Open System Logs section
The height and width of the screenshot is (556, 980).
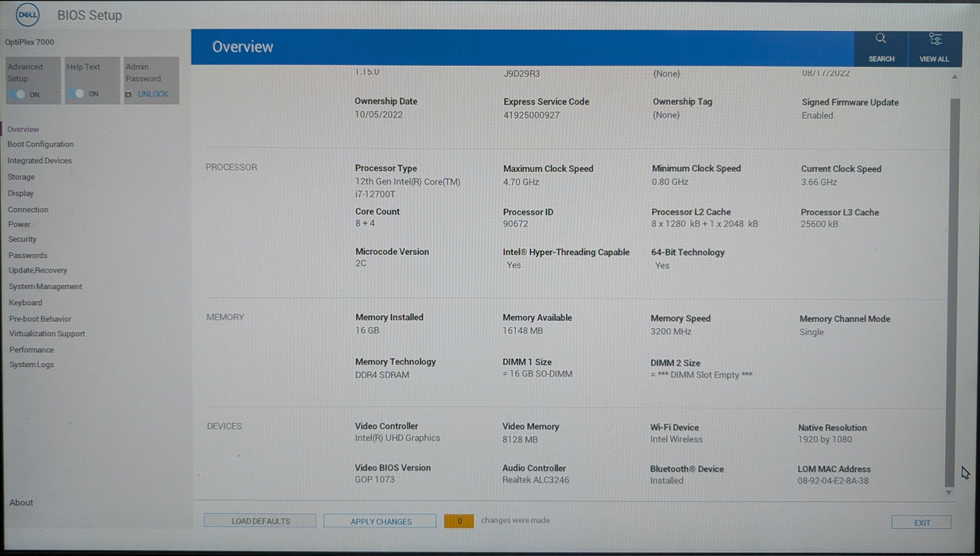32,365
